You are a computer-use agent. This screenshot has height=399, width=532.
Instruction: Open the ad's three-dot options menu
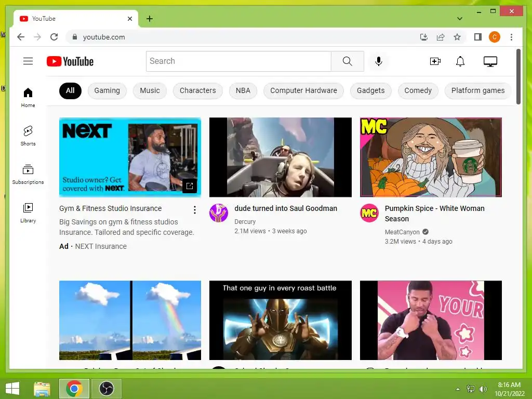pyautogui.click(x=194, y=210)
